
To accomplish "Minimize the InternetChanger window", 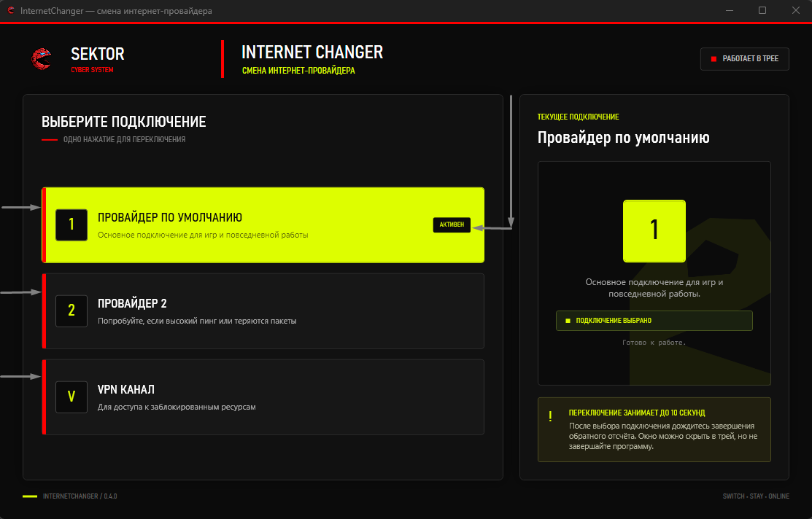I will pos(729,10).
